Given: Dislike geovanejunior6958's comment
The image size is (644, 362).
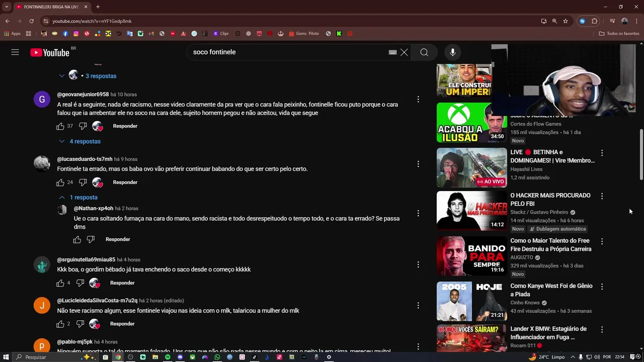Looking at the screenshot, I should [x=83, y=126].
